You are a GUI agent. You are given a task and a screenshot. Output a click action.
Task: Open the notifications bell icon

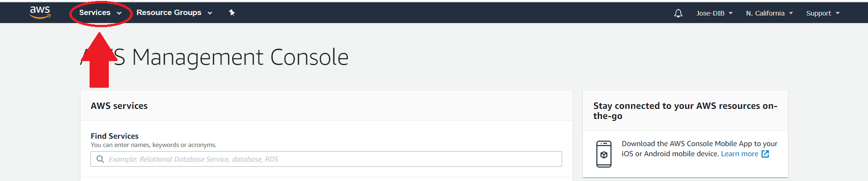(678, 13)
